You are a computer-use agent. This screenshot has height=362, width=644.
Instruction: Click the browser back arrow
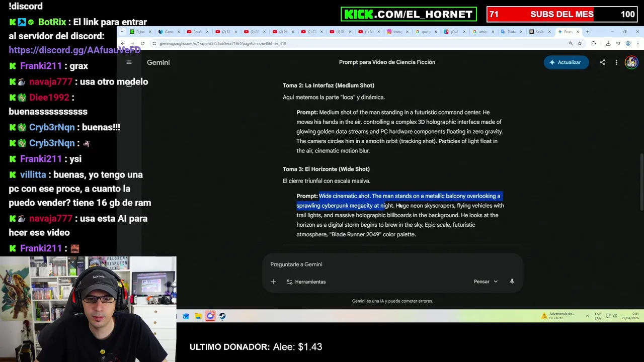pos(122,44)
